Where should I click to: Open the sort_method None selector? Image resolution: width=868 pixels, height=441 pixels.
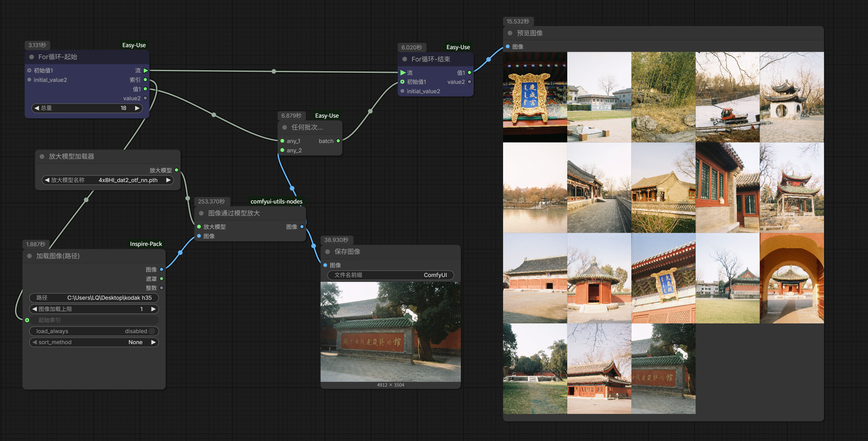(x=135, y=342)
